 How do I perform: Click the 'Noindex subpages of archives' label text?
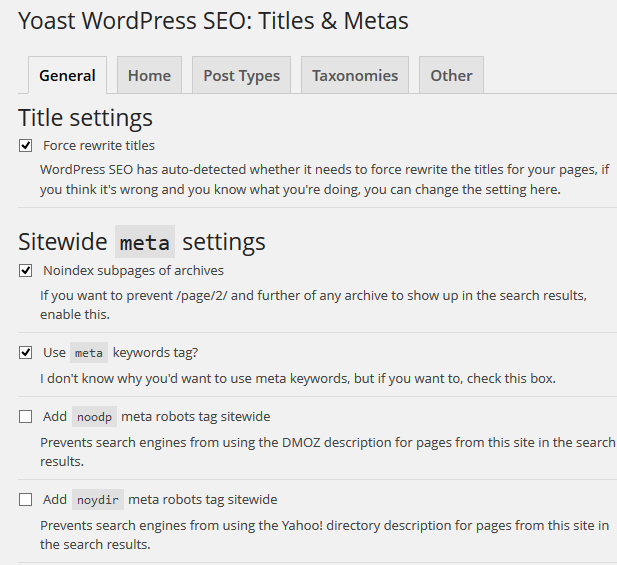pos(133,271)
